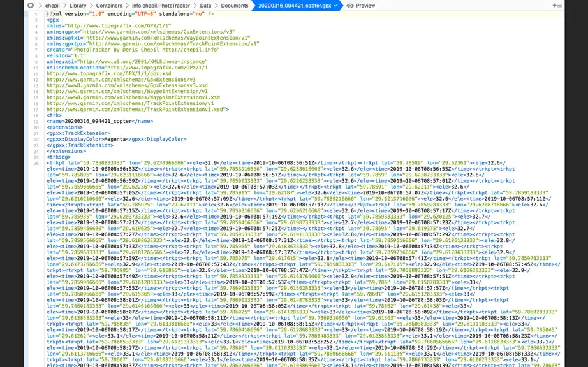
Task: Expand the dropdown arrow on the copter.gpx tab
Action: click(x=335, y=6)
